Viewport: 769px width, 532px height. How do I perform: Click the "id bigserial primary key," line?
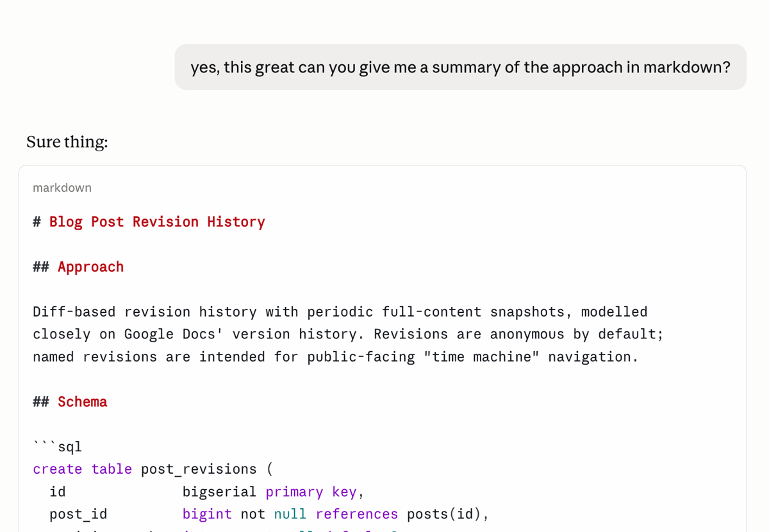point(207,492)
